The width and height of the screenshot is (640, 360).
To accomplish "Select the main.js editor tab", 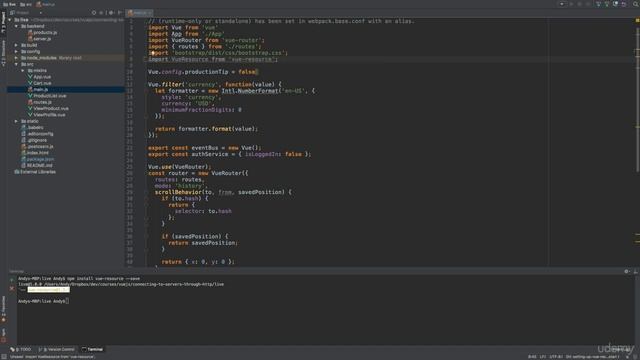I will [138, 13].
